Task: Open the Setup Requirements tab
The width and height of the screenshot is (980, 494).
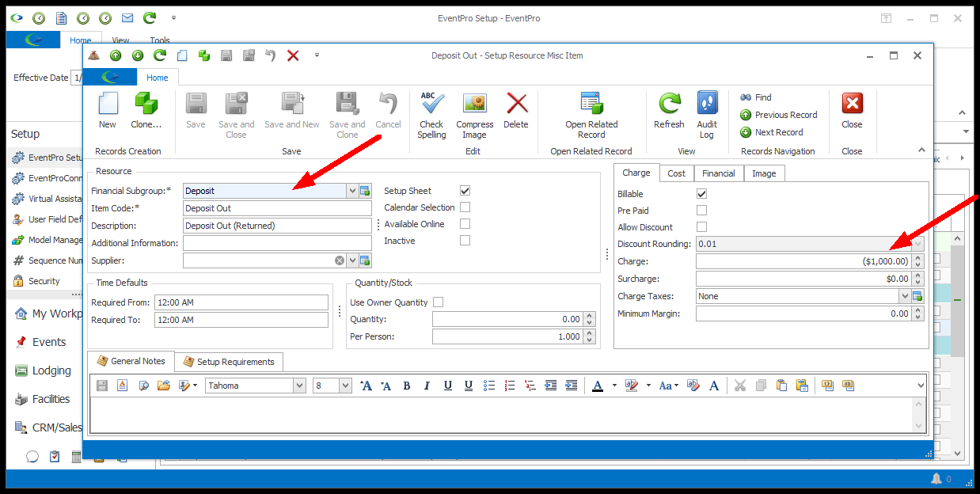Action: click(x=229, y=362)
